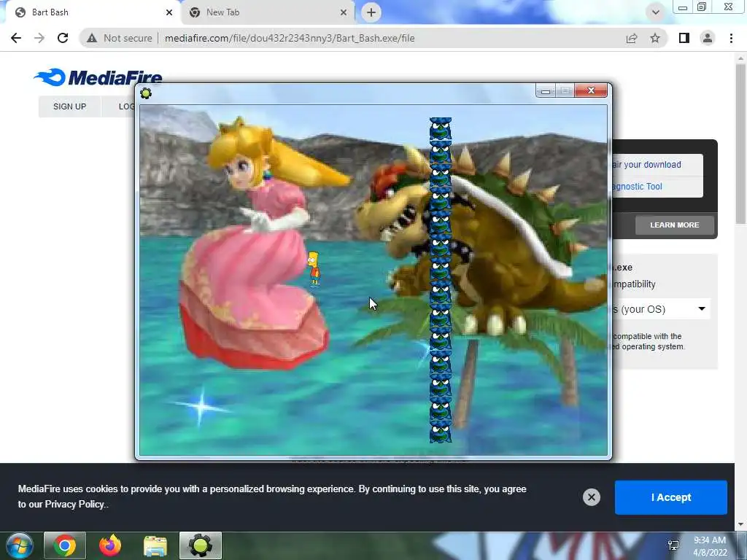
Task: Click the network tray icon
Action: pyautogui.click(x=673, y=545)
